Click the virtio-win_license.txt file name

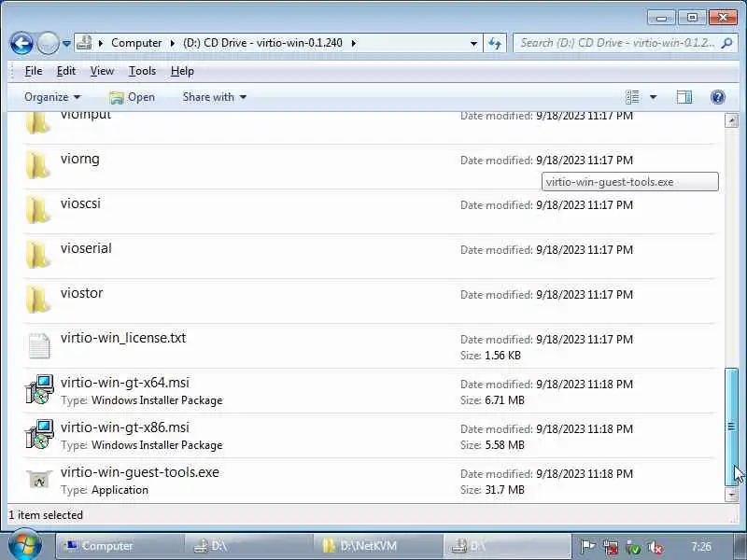pyautogui.click(x=123, y=338)
